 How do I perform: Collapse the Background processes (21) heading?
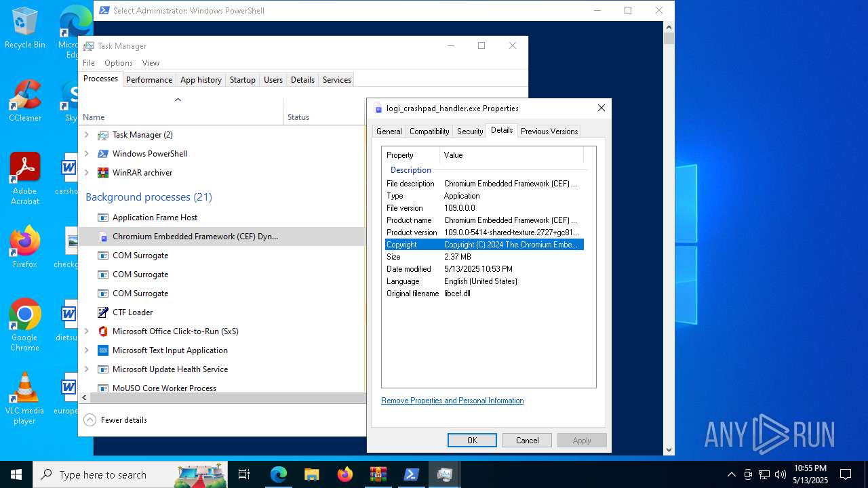(x=149, y=197)
